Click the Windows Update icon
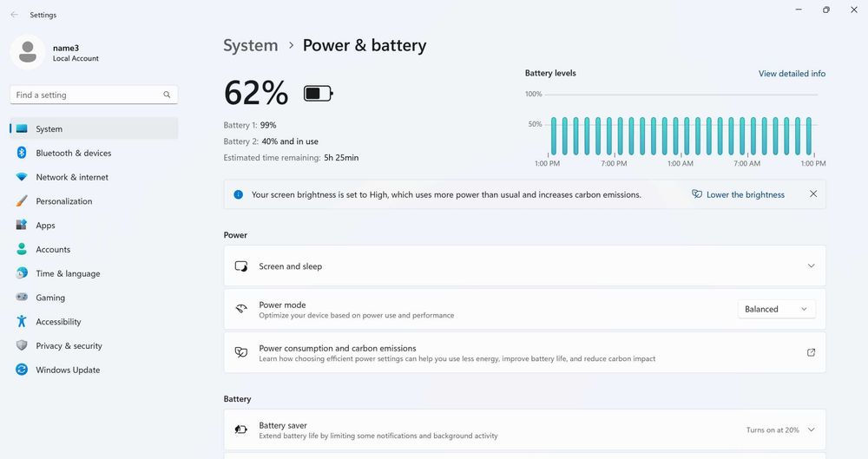 click(22, 370)
